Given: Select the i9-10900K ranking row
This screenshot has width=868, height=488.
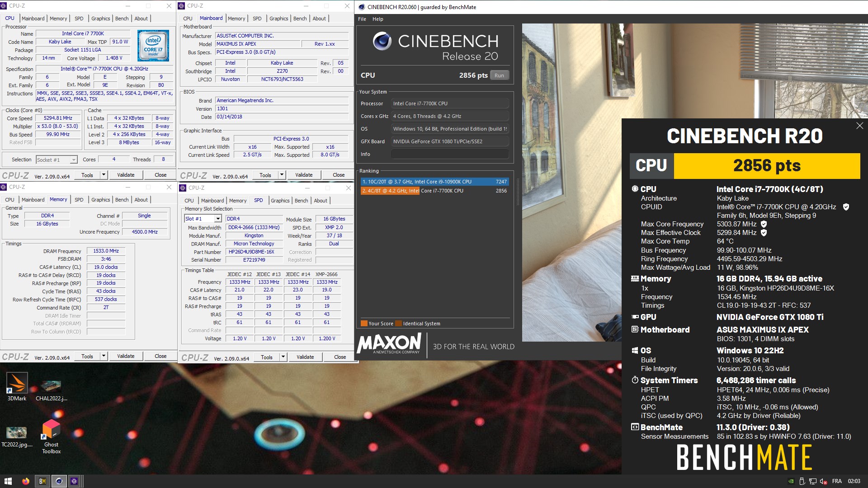Looking at the screenshot, I should [x=434, y=182].
